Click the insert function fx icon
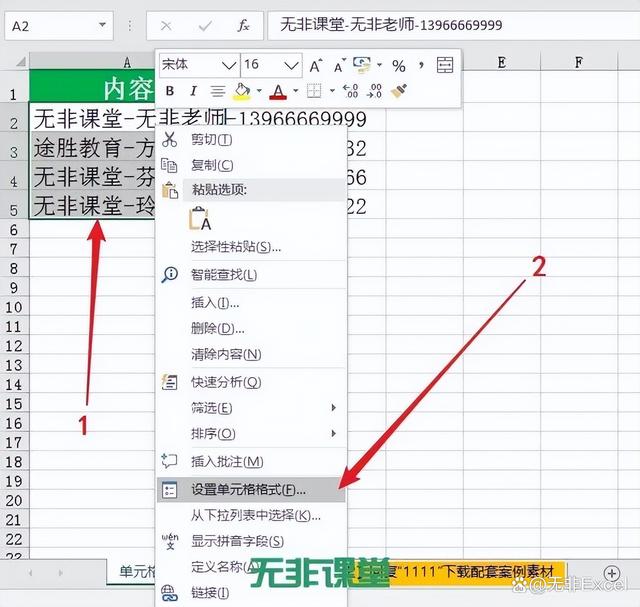Image resolution: width=640 pixels, height=607 pixels. coord(243,26)
